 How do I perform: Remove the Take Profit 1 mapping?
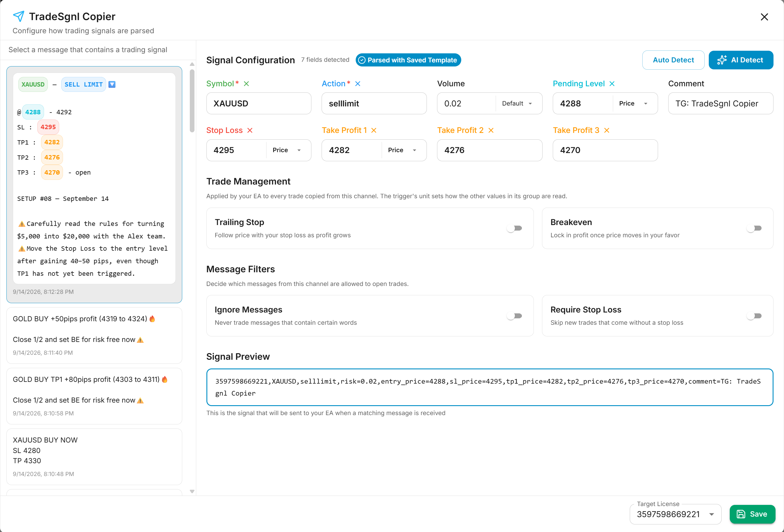(x=374, y=130)
